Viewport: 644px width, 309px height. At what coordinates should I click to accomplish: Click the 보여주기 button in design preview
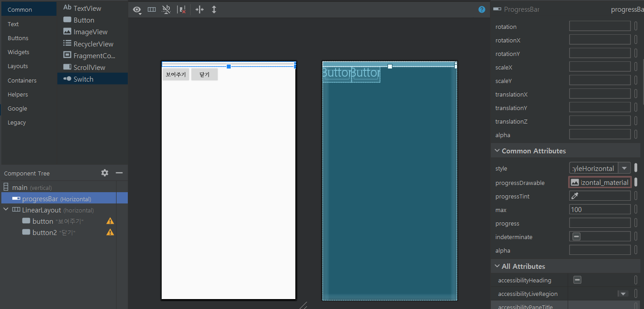(176, 74)
